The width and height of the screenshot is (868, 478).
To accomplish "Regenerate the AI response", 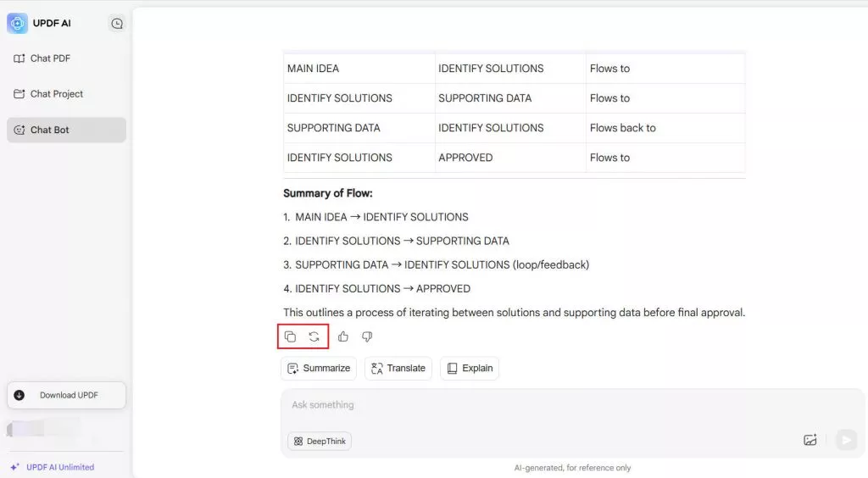I will (314, 336).
